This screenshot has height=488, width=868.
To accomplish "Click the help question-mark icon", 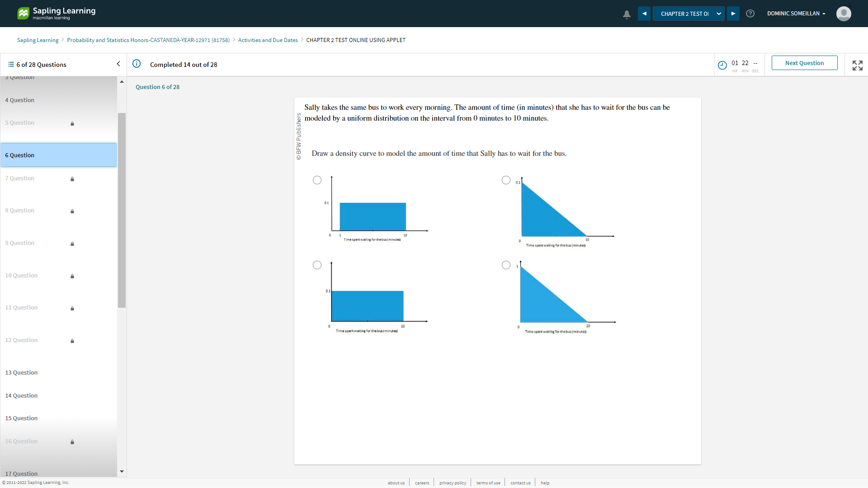I will tap(750, 14).
